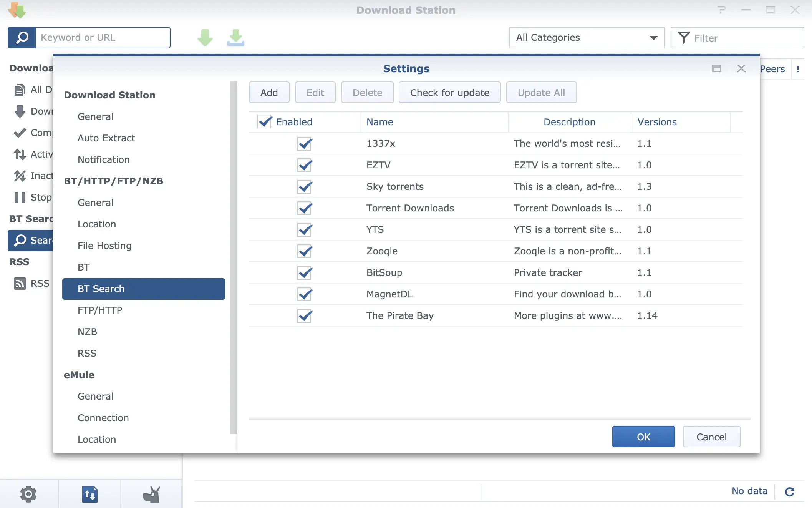Click the transfer scheduler icon in bottom bar
This screenshot has width=812, height=508.
pos(89,494)
